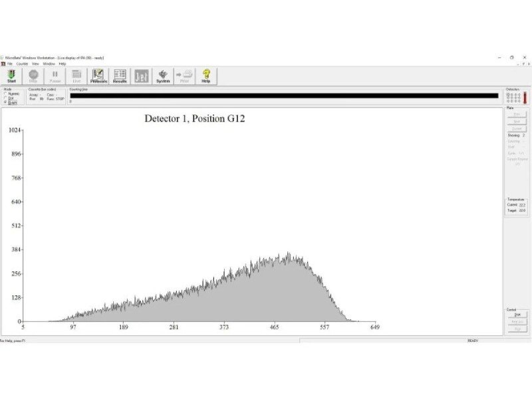Image resolution: width=532 pixels, height=399 pixels.
Task: Click the Jet toolbar icon
Action: [x=142, y=76]
